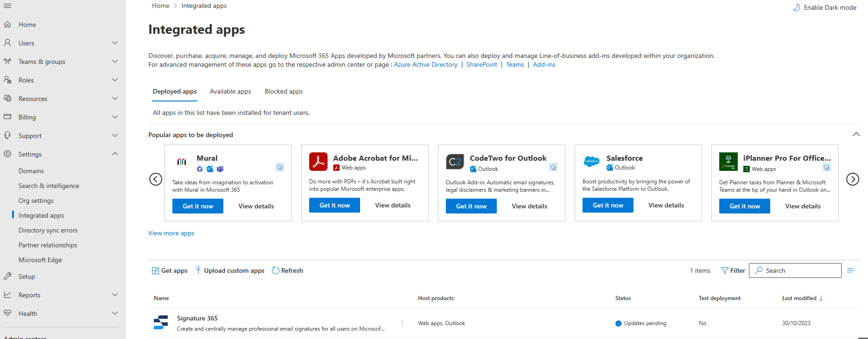This screenshot has width=868, height=339.
Task: Sort by Last modified column header
Action: point(802,298)
